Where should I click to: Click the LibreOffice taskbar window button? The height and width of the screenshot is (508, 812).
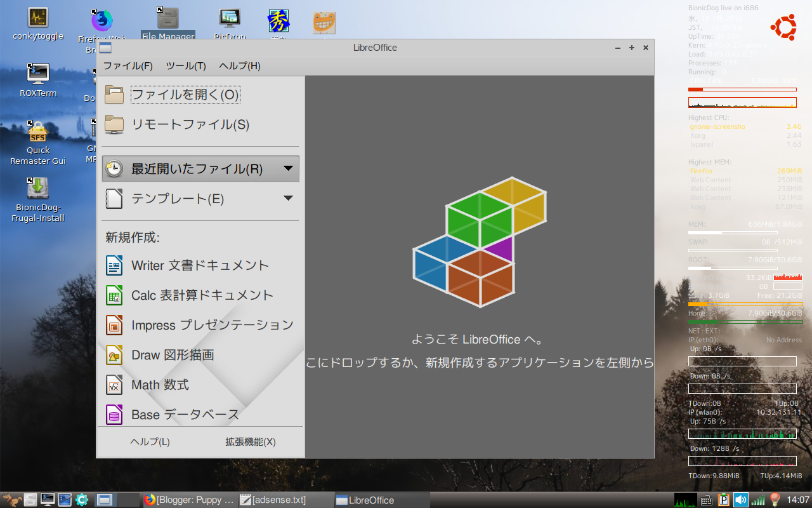[381, 500]
